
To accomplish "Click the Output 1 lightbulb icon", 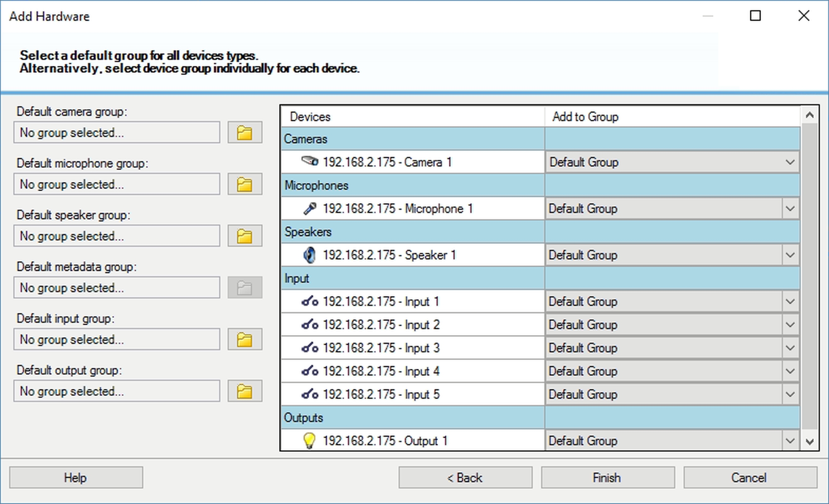I will click(x=309, y=441).
